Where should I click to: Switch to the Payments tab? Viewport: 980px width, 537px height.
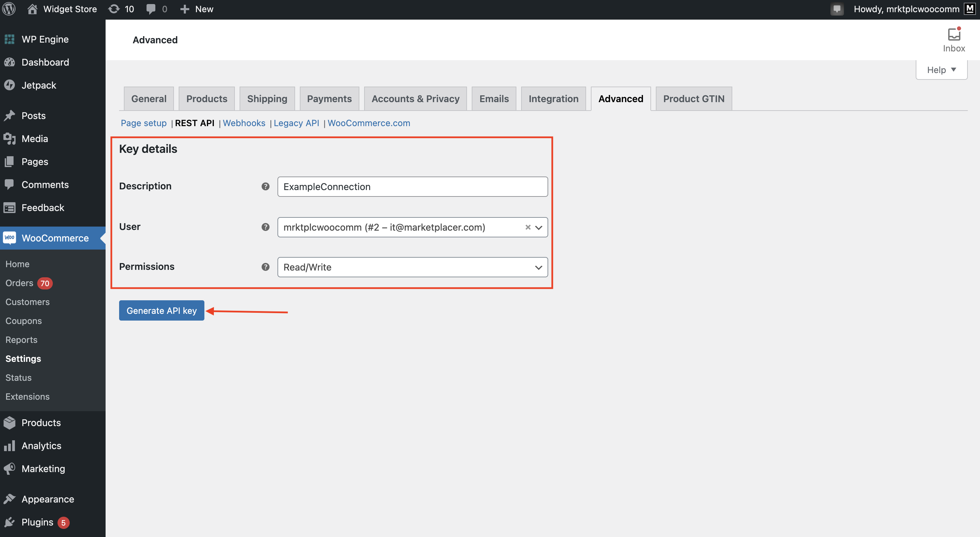pyautogui.click(x=329, y=99)
